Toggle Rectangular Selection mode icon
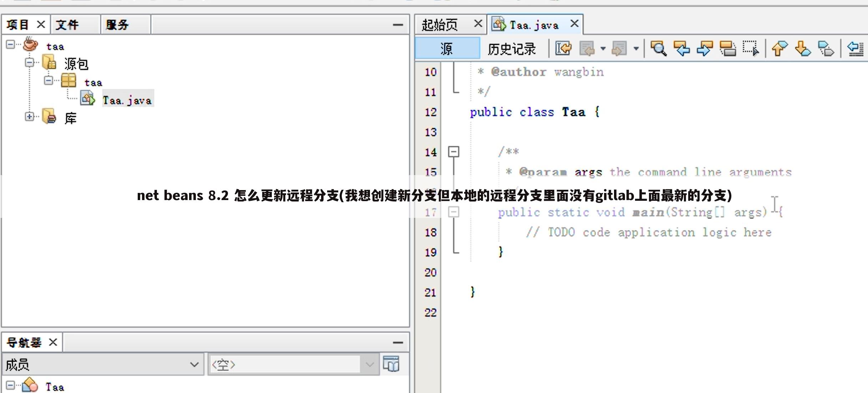The image size is (868, 393). (751, 49)
